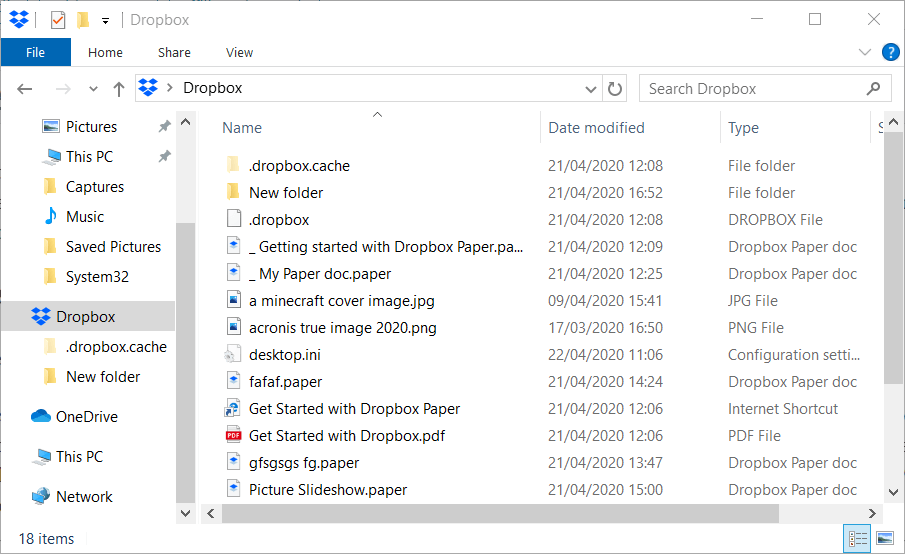Open the address bar history dropdown
Screen dimensions: 905x554
coord(590,89)
